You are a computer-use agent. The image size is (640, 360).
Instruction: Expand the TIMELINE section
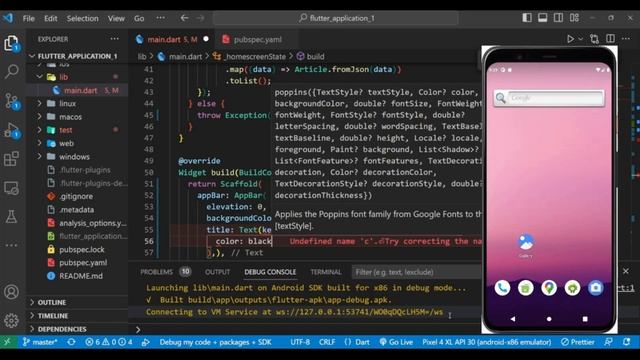[78, 316]
